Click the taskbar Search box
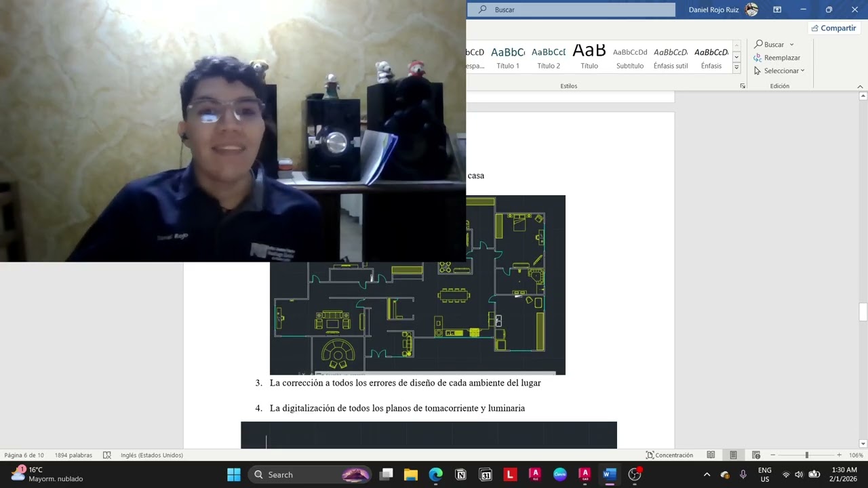The width and height of the screenshot is (868, 488). 309,474
